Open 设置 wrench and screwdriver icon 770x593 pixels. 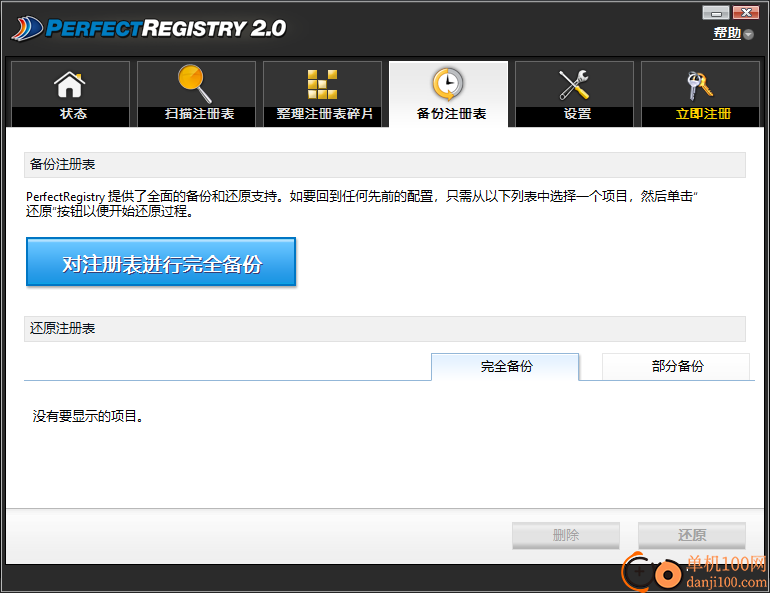(574, 84)
